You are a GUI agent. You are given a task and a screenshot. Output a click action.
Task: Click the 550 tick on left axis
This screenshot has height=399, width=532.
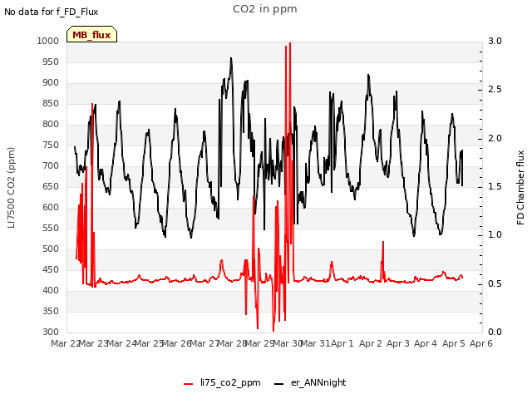[x=51, y=229]
